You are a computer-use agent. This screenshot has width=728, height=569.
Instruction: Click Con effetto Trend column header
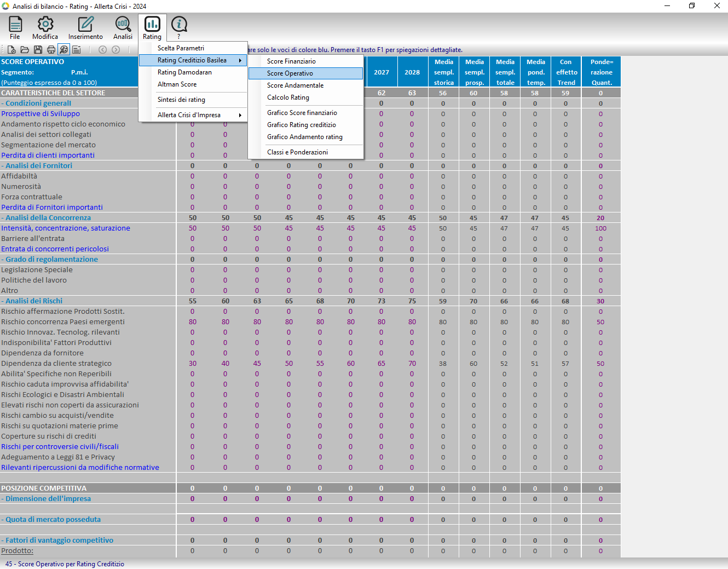[x=566, y=72]
